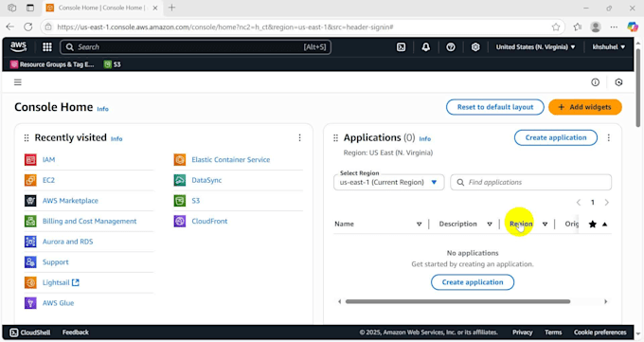Screen dimensions: 644x342
Task: Click Create application button under No applications
Action: click(x=473, y=282)
